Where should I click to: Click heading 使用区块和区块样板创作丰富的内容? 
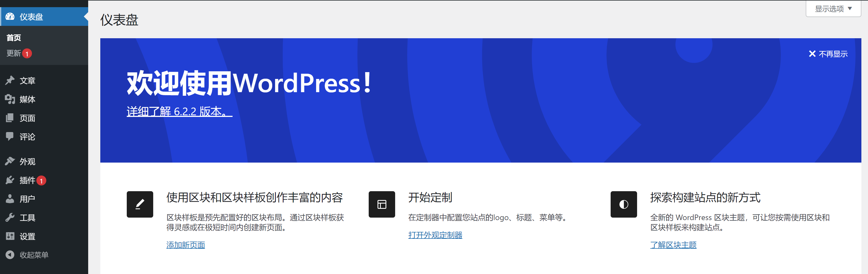(x=254, y=197)
